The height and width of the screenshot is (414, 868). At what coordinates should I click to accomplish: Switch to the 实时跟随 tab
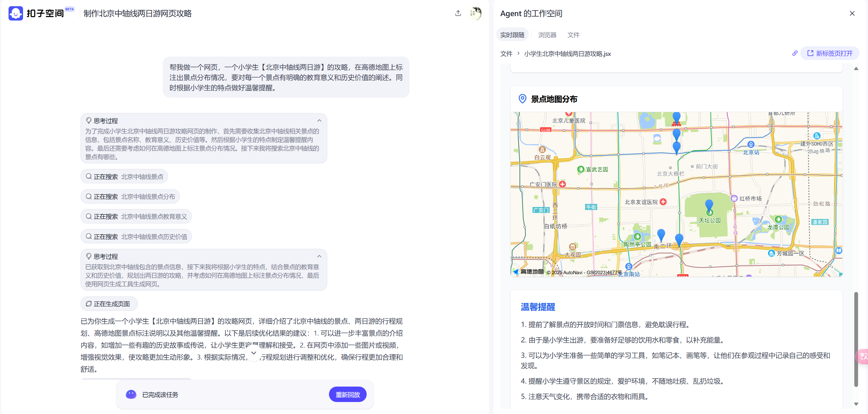point(512,35)
